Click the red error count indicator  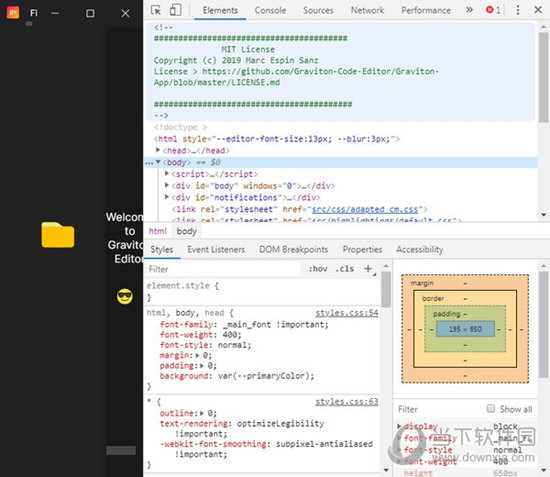pyautogui.click(x=493, y=10)
